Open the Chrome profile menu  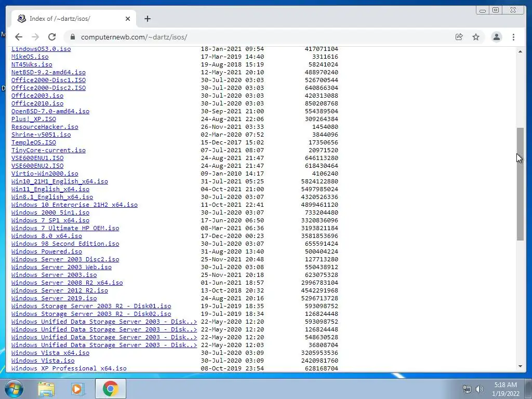pyautogui.click(x=496, y=37)
